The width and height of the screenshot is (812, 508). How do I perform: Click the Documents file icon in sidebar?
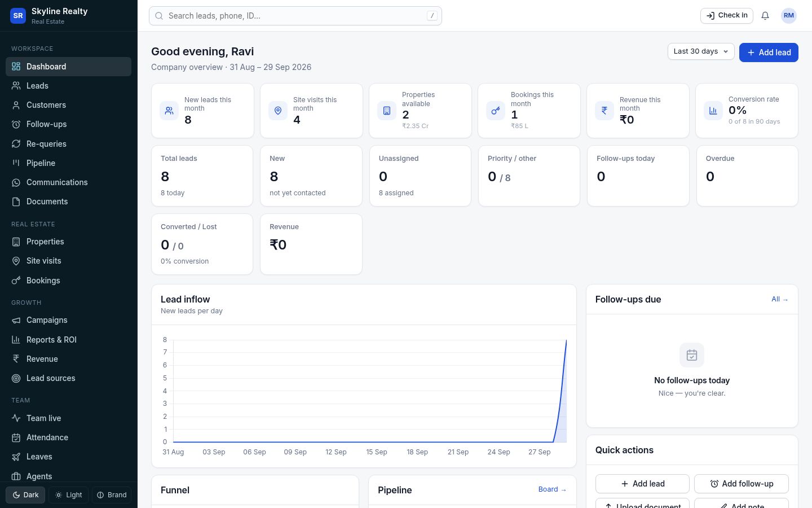tap(16, 202)
